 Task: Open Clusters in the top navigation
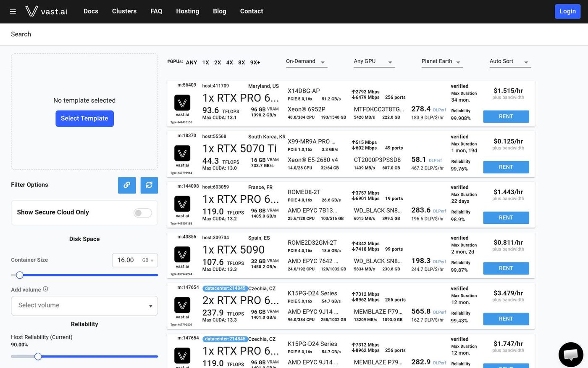tap(124, 11)
